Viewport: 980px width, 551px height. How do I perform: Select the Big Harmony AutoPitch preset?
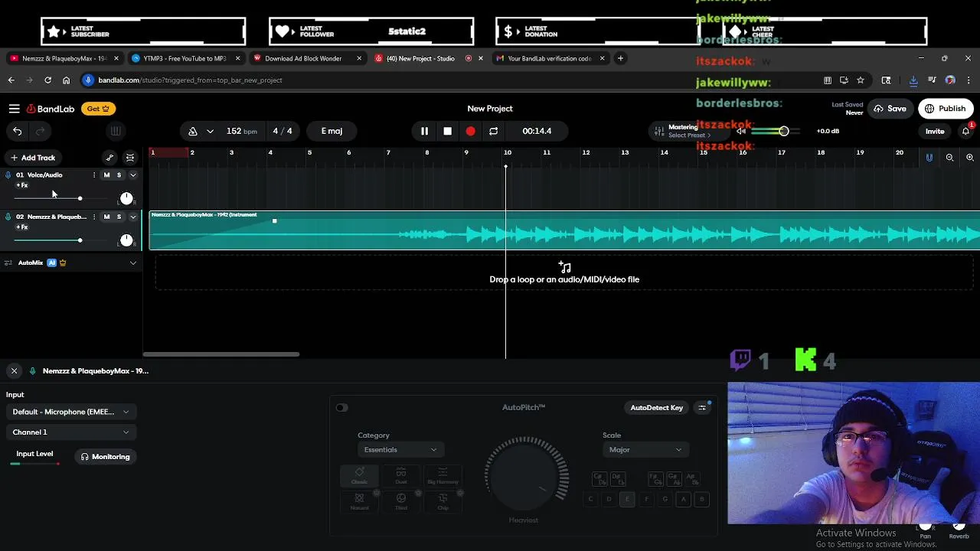tap(443, 476)
